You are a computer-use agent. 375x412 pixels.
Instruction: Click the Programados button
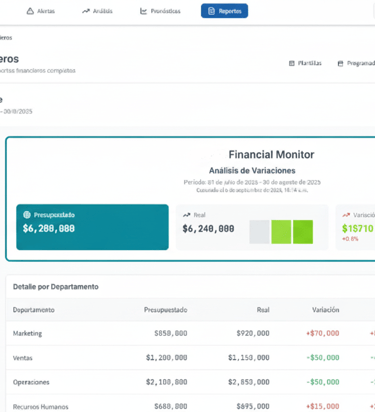[355, 63]
